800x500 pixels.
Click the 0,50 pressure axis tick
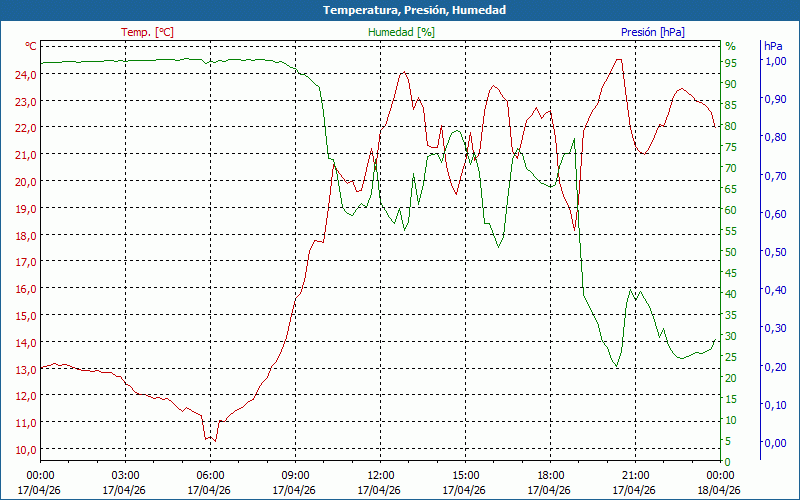(775, 252)
